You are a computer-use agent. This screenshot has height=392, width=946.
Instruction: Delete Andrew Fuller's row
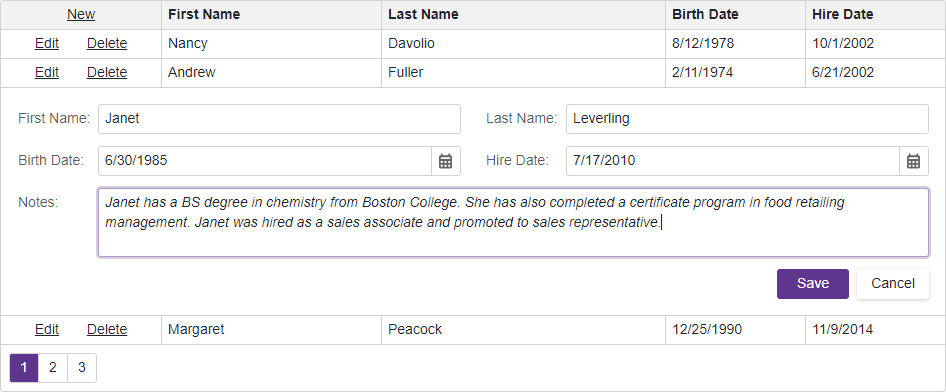tap(107, 72)
